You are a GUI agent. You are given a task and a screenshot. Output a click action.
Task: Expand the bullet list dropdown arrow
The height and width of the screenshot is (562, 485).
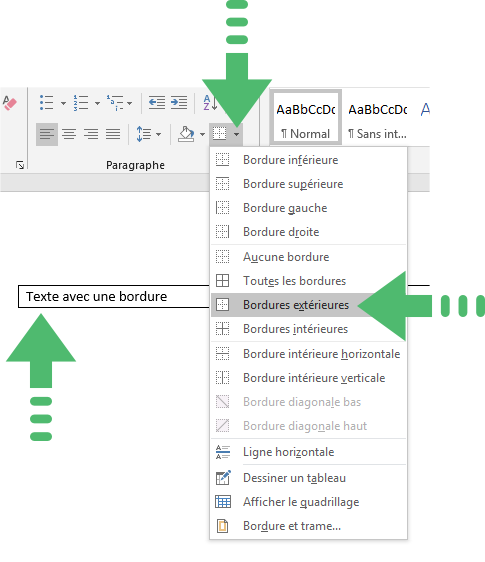pos(63,103)
